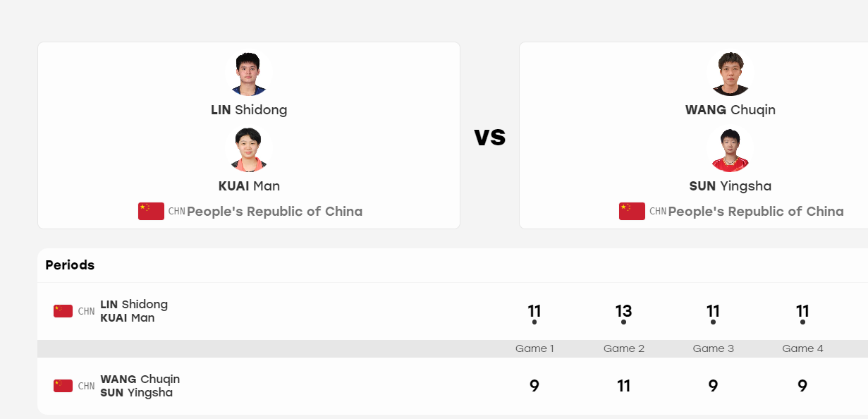The width and height of the screenshot is (868, 419).
Task: Click WANG Chuqin's player photo
Action: [731, 74]
